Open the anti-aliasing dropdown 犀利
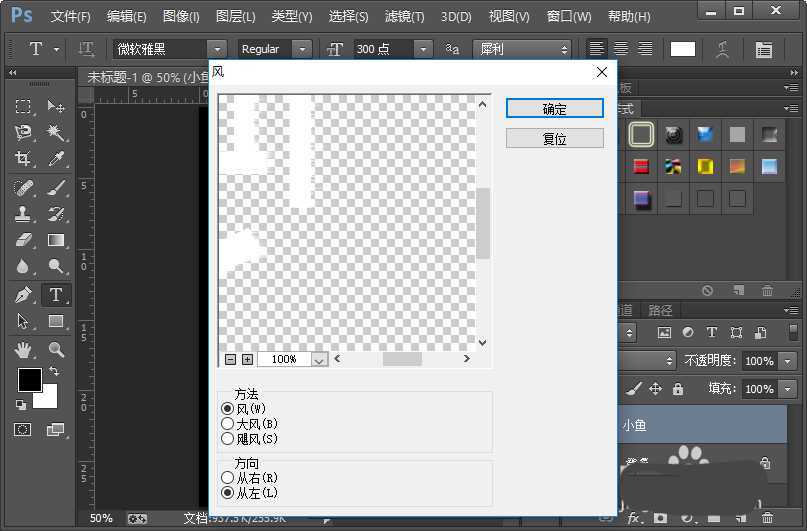807x531 pixels. pos(564,49)
